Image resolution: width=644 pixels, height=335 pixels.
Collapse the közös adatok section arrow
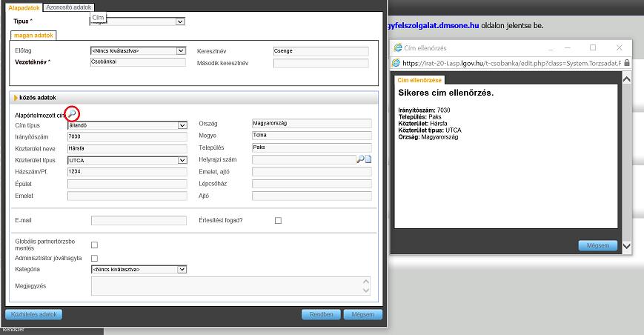click(16, 98)
